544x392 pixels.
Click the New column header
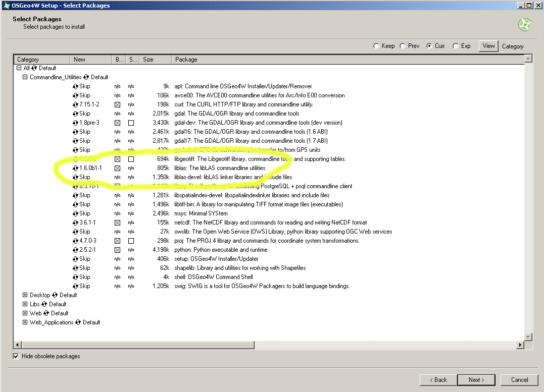91,60
